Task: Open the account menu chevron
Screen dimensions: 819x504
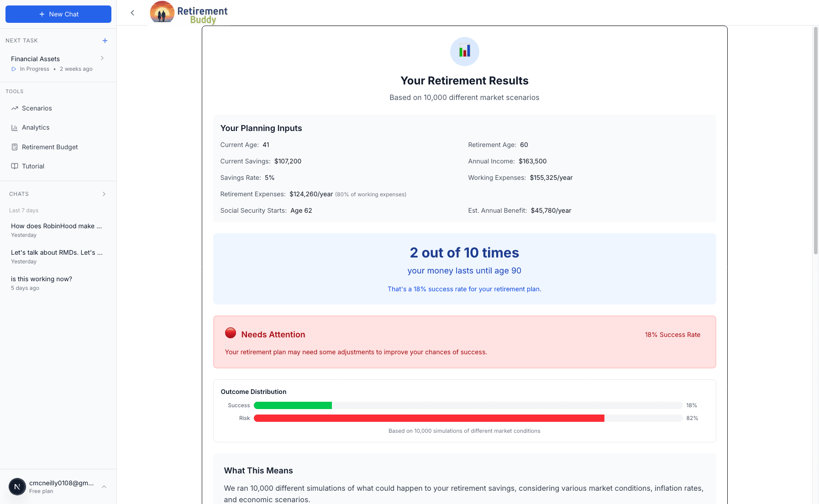Action: (104, 487)
